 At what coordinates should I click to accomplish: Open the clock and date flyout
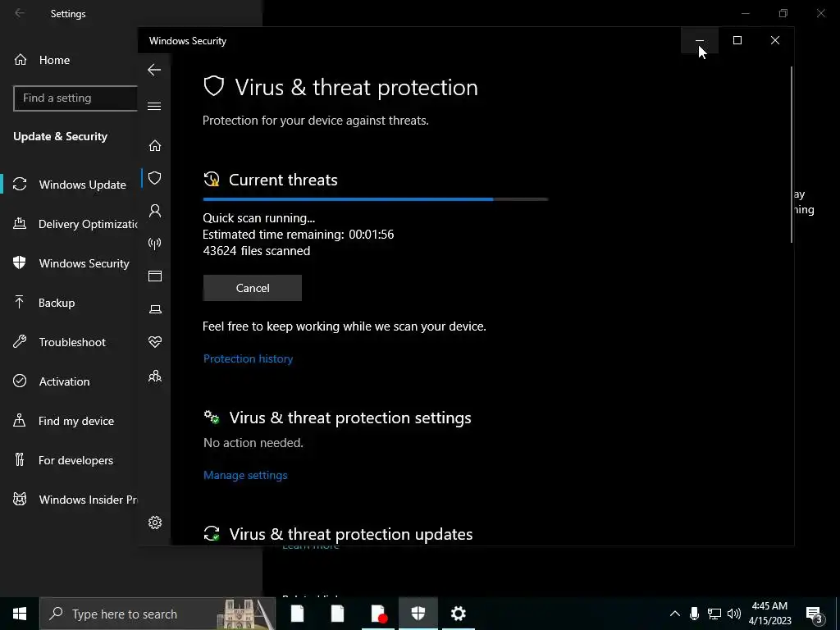[769, 614]
